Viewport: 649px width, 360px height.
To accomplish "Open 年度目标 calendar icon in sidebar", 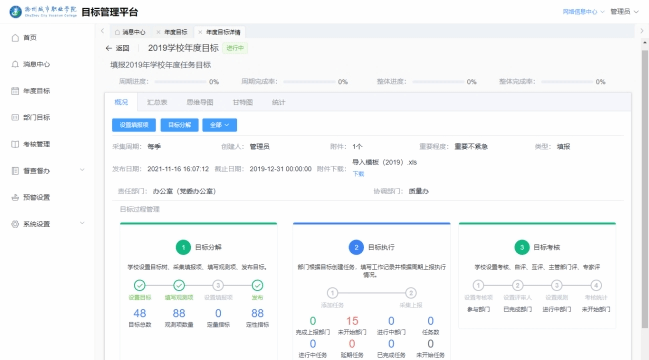I will 15,91.
